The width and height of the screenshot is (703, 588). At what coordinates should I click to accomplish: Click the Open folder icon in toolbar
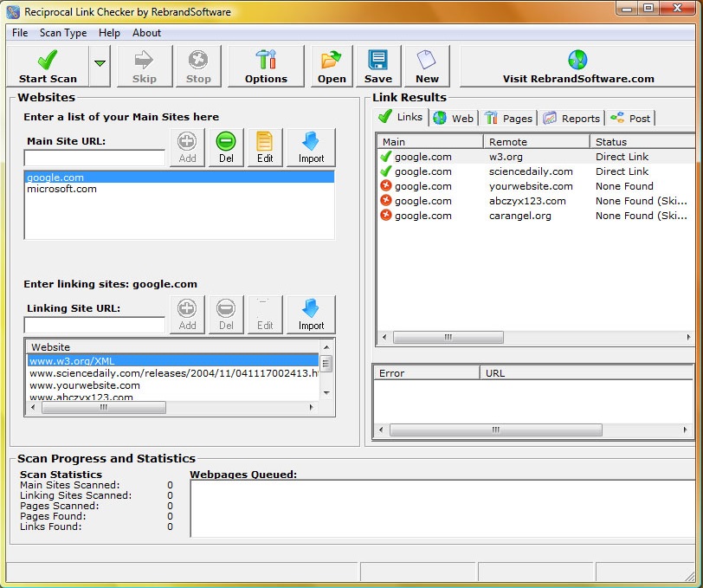pos(332,67)
